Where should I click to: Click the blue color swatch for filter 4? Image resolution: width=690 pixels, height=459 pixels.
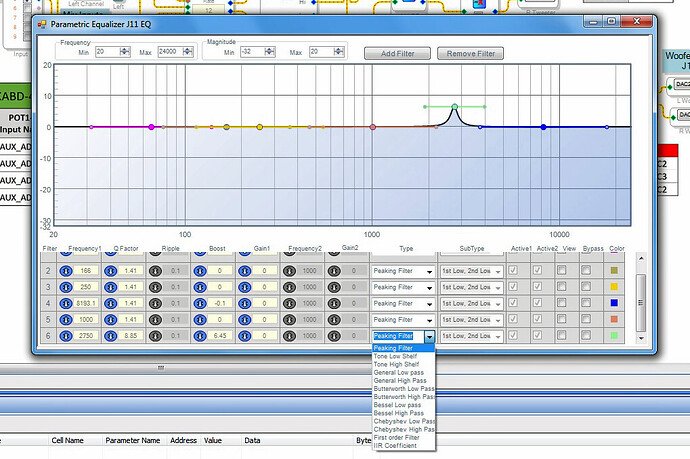click(x=612, y=303)
